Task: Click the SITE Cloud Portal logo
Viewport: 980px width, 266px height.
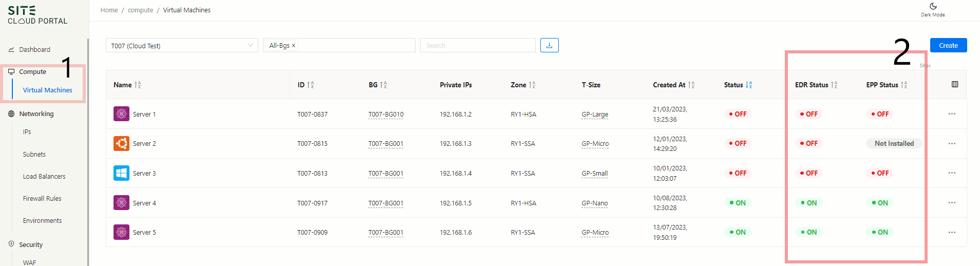Action: click(37, 15)
